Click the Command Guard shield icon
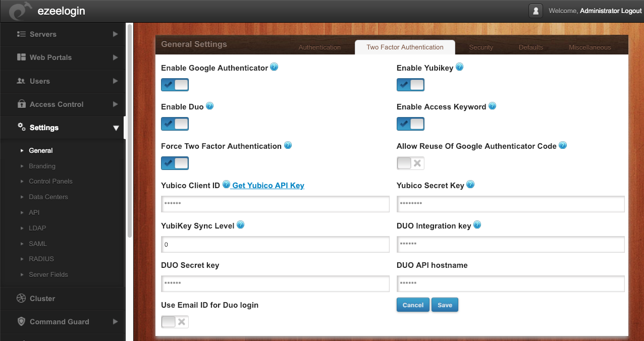644x341 pixels. 21,321
